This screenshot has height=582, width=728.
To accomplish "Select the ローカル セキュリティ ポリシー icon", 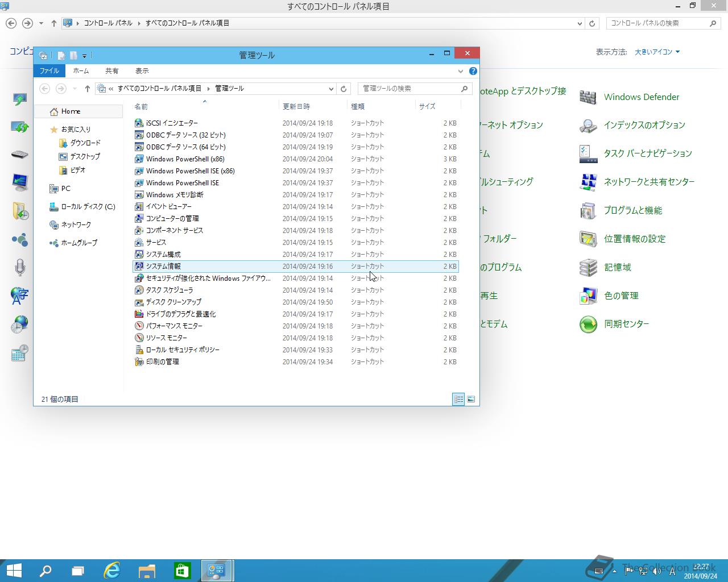I will click(139, 350).
